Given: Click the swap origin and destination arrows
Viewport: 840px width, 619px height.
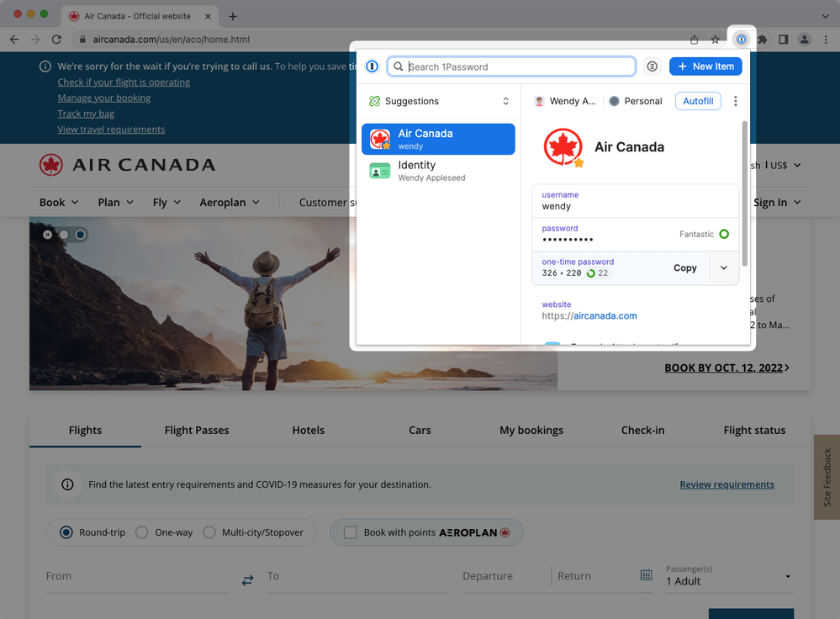Looking at the screenshot, I should click(247, 580).
